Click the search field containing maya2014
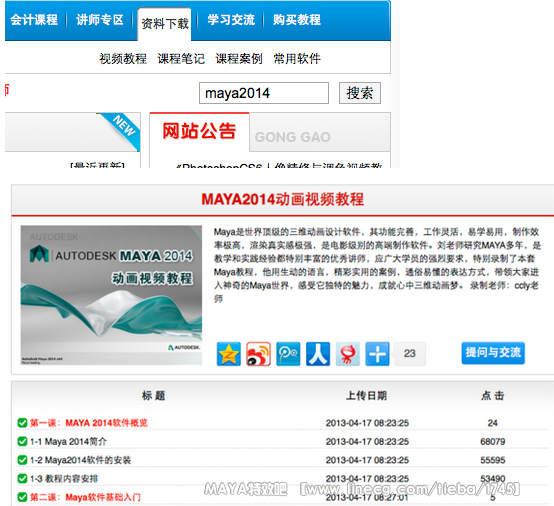This screenshot has height=506, width=554. pos(264,93)
